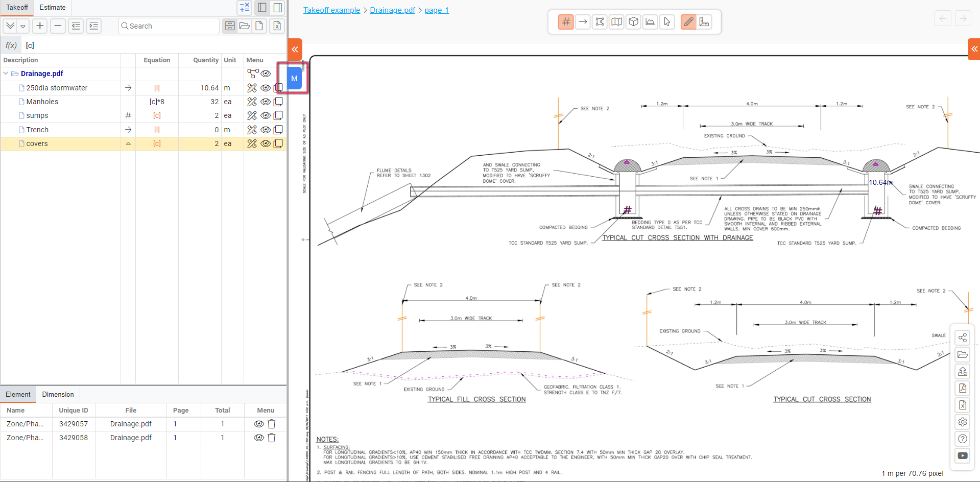Export to PDF from the right sidebar

963,389
